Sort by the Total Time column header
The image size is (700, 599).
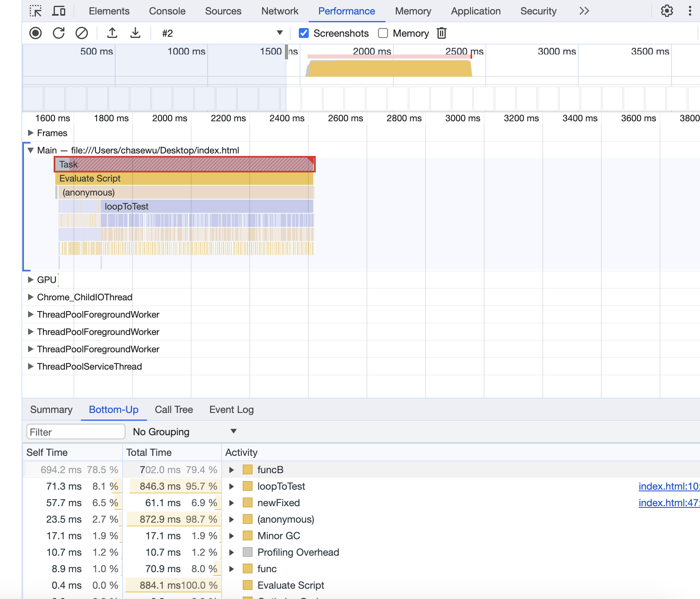(172, 453)
